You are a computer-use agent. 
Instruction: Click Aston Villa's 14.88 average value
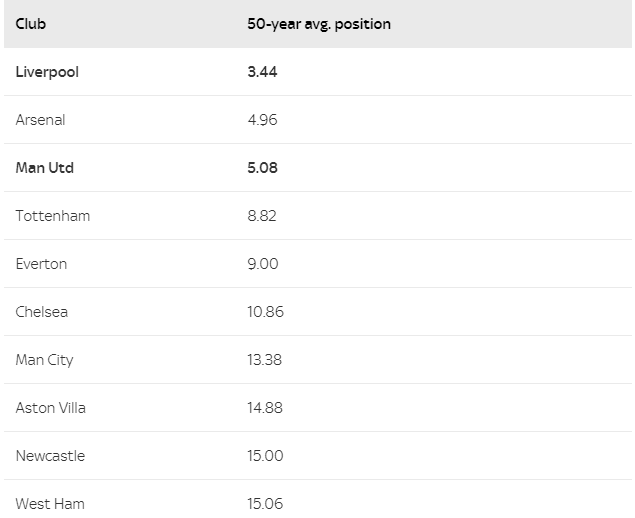[x=264, y=408]
